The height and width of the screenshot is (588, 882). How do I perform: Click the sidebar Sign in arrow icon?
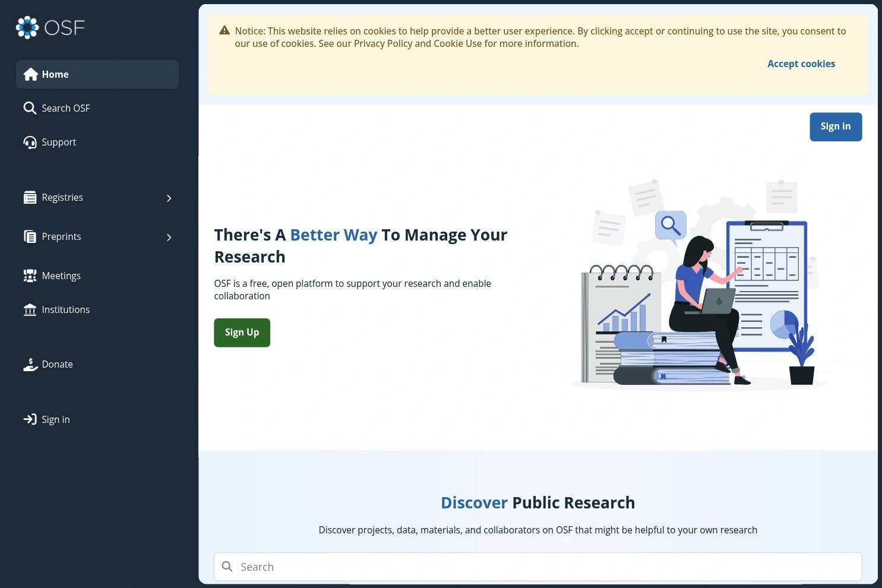coord(30,419)
